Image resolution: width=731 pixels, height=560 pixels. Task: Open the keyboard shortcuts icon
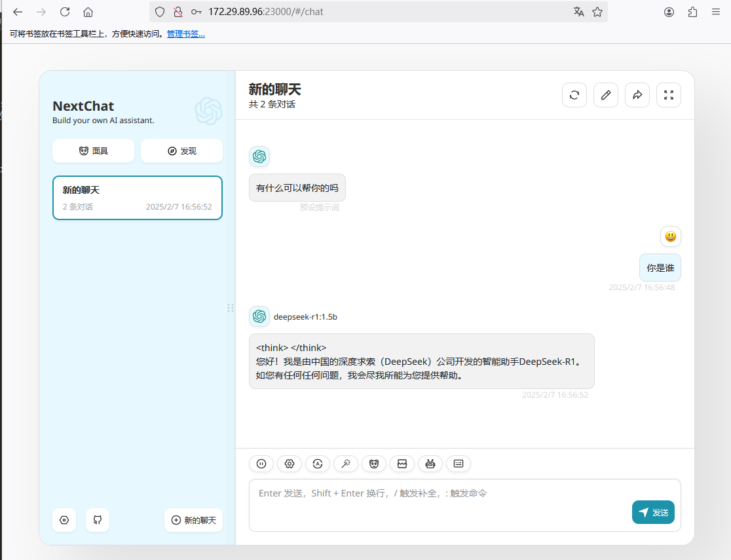(459, 464)
